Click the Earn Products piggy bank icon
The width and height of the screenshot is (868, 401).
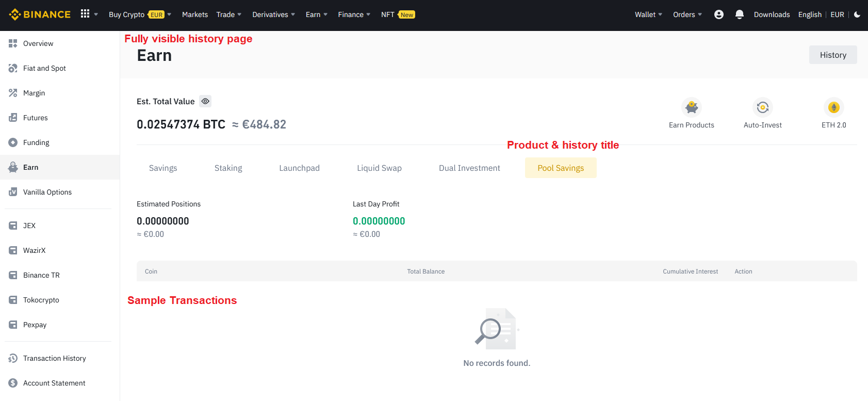point(692,107)
